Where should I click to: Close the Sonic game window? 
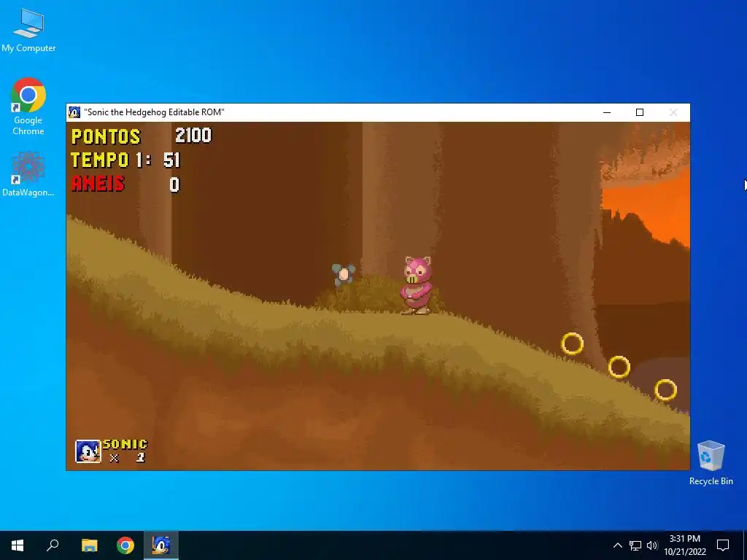coord(673,112)
